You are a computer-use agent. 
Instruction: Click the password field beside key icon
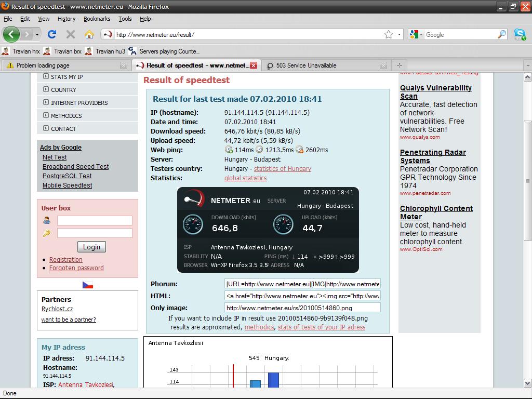(95, 233)
